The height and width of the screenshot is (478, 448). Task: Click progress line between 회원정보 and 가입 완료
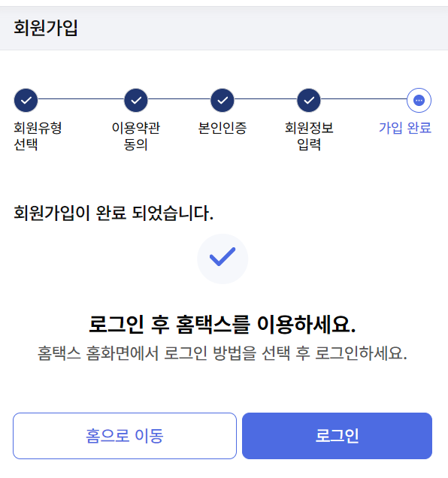364,99
